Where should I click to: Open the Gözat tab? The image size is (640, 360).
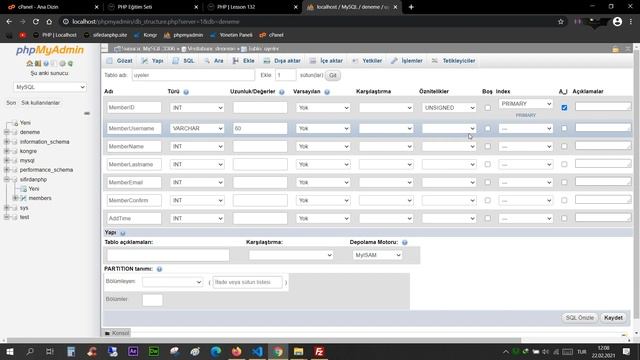click(120, 61)
